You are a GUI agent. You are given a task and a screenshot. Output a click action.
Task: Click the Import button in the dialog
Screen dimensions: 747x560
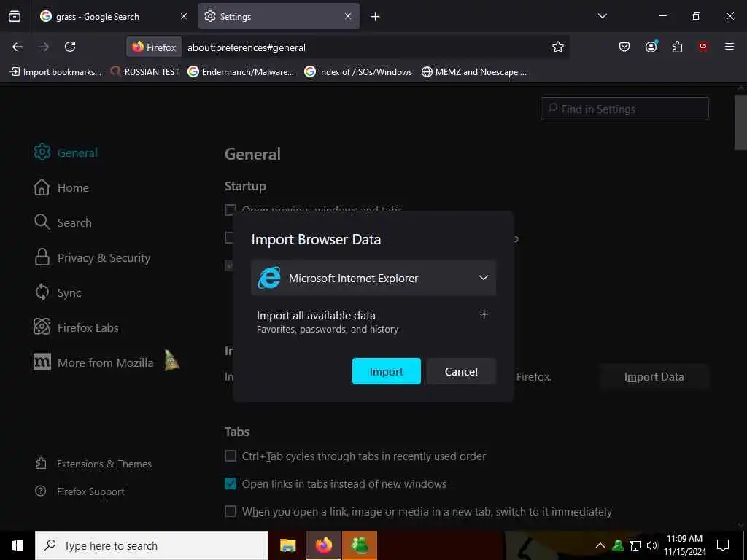click(387, 371)
